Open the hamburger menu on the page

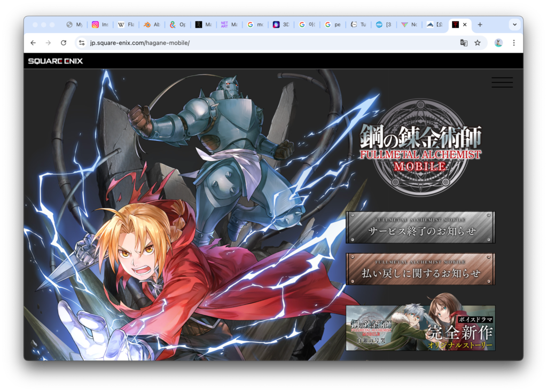click(502, 82)
